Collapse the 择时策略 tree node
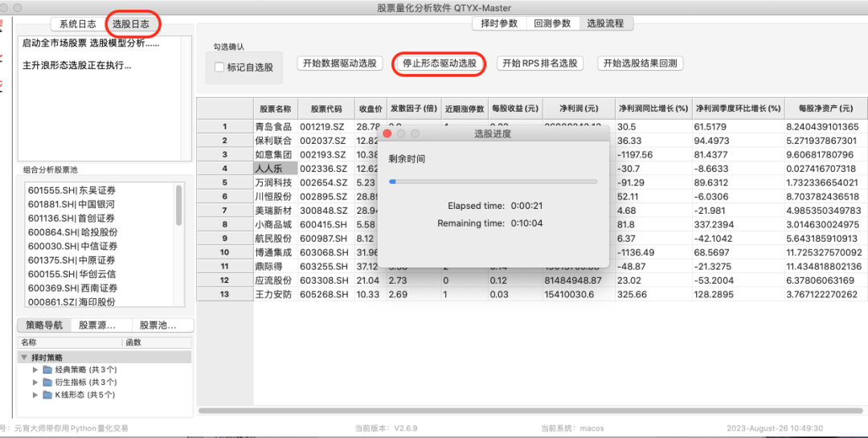Screen dimensions: 868x438 24,357
